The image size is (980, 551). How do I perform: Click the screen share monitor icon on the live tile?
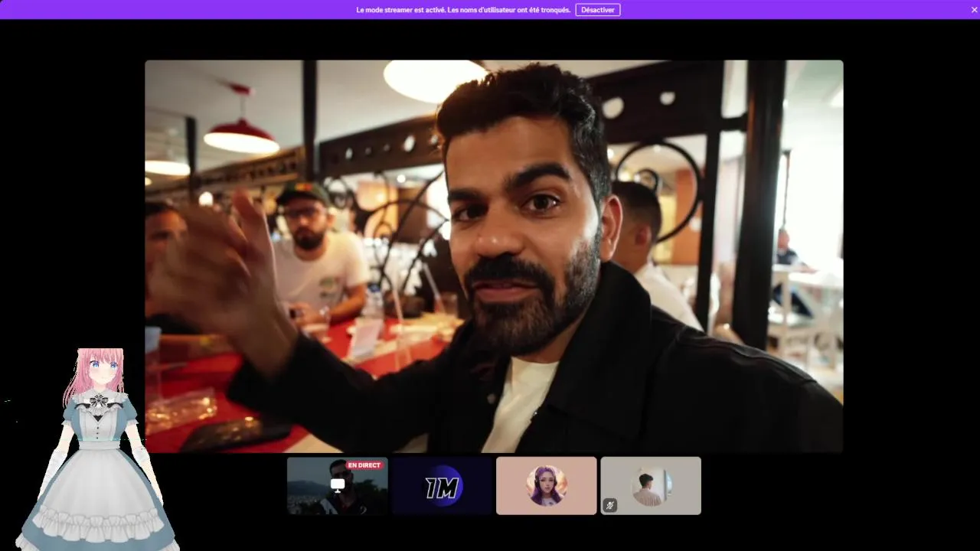pos(338,484)
